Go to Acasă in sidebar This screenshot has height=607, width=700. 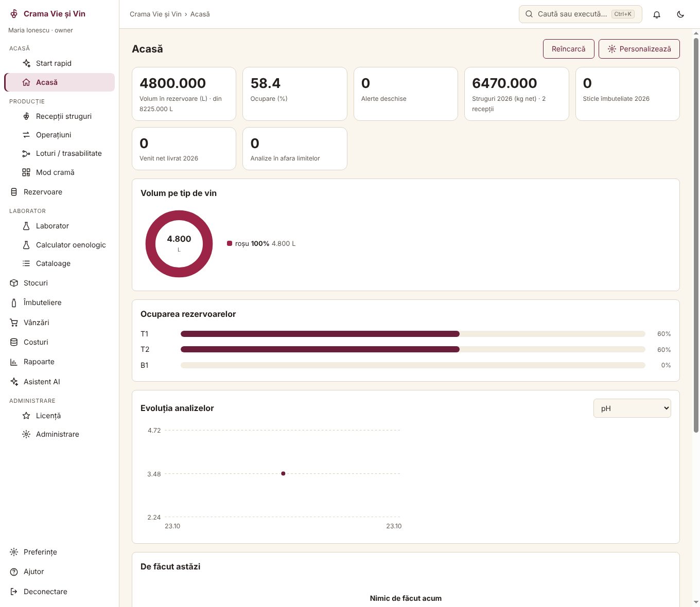tap(60, 82)
